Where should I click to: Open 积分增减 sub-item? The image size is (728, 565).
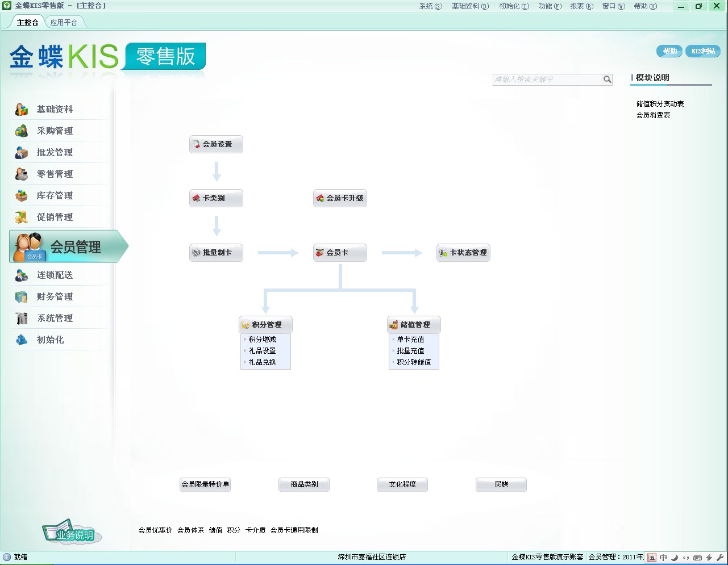pos(262,340)
